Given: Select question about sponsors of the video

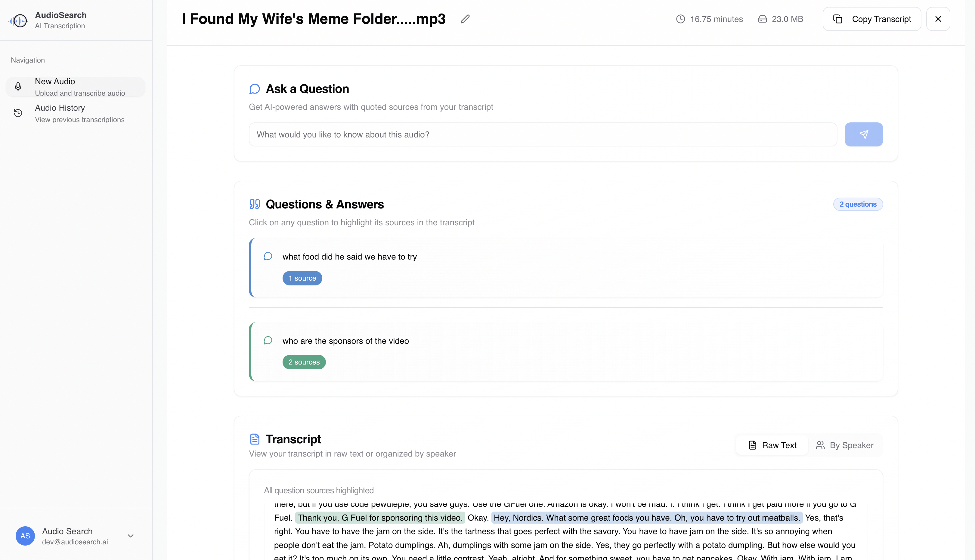Looking at the screenshot, I should [566, 352].
